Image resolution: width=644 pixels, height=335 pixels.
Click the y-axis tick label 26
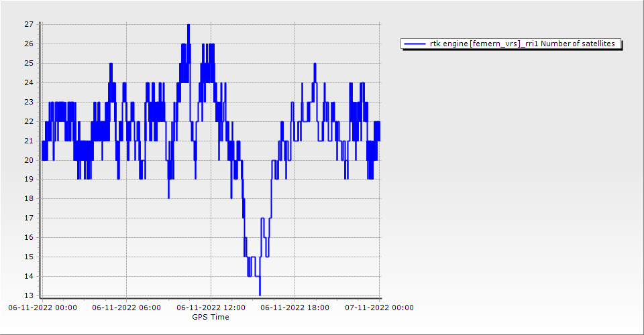(x=29, y=44)
